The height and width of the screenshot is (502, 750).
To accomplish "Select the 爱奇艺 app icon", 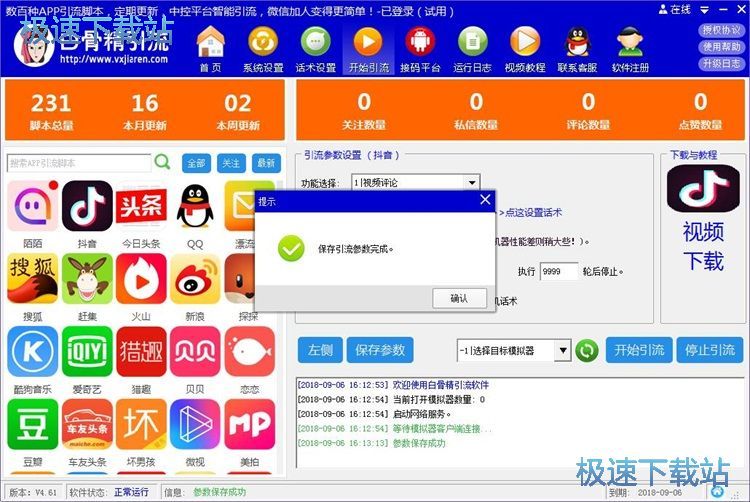I will pos(87,351).
